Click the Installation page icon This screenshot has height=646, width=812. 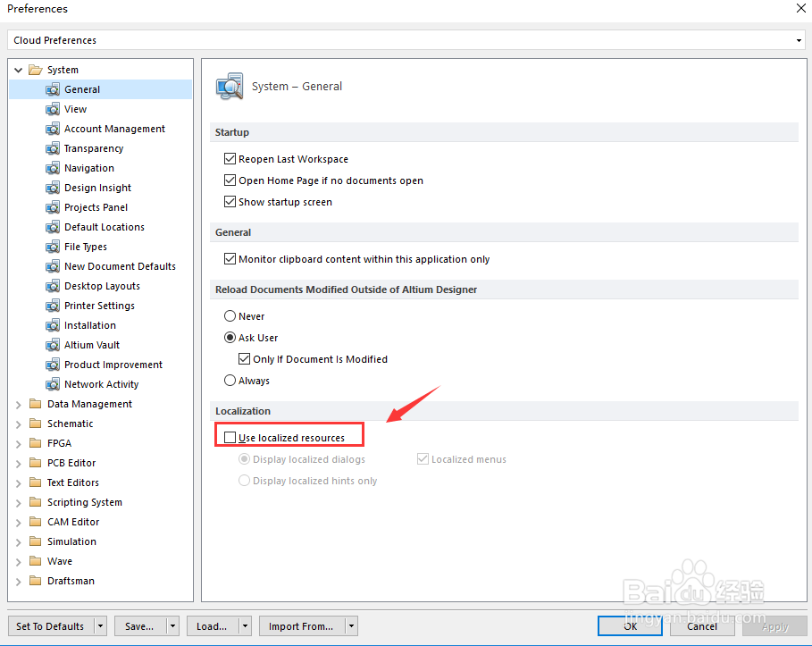(53, 326)
